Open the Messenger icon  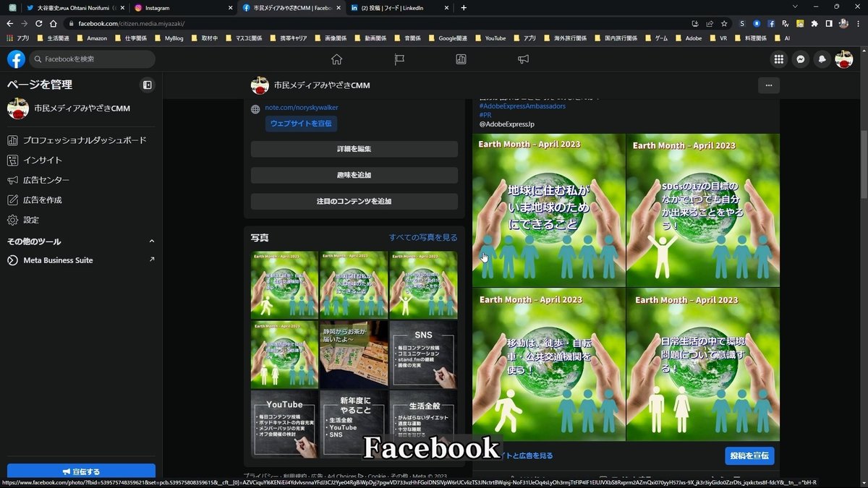801,59
